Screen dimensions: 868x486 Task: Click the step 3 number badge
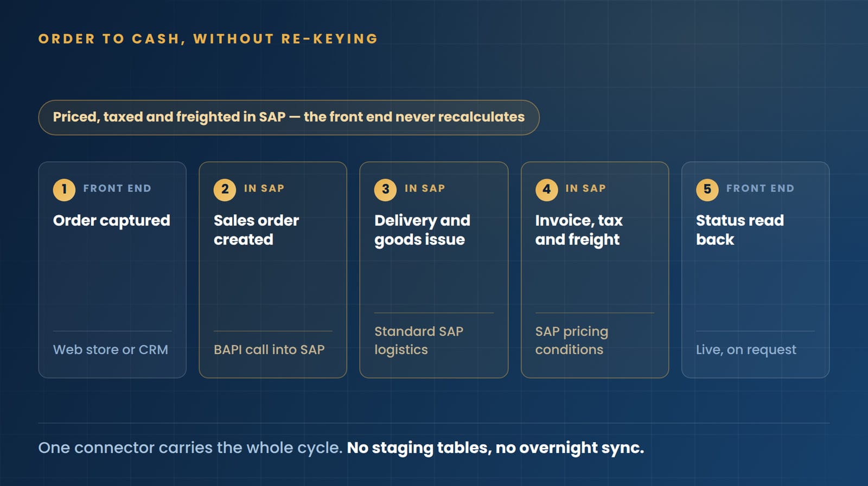[x=385, y=189]
